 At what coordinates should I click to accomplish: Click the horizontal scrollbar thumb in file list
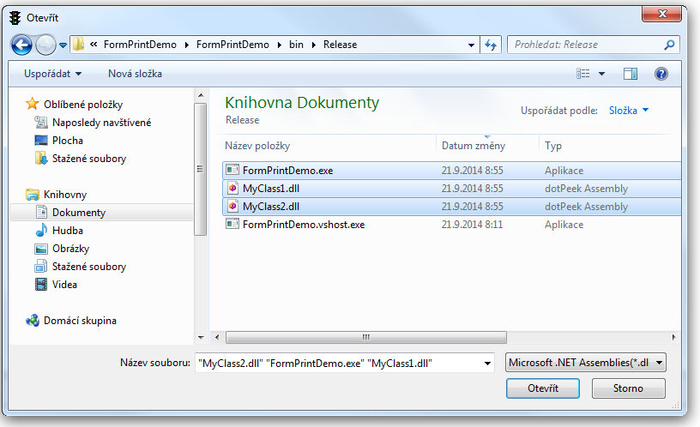coord(366,337)
